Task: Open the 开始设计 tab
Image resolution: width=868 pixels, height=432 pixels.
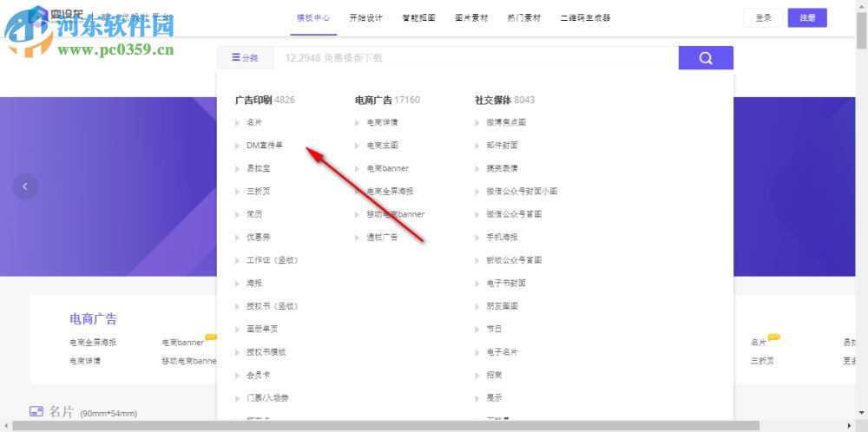Action: pos(366,17)
